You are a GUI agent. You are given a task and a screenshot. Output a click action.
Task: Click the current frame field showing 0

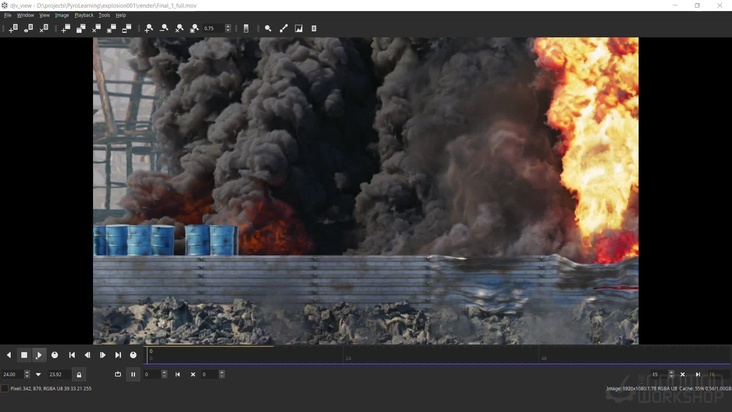[x=152, y=374]
